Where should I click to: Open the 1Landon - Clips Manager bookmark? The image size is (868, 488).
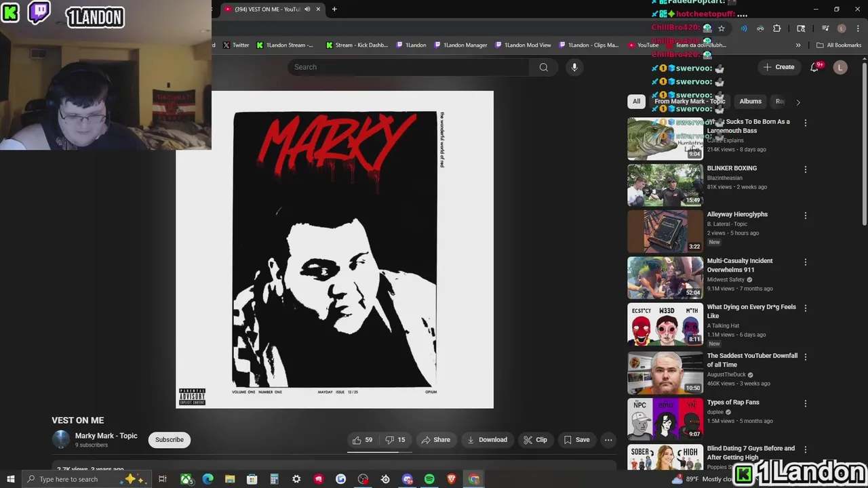[x=589, y=45]
